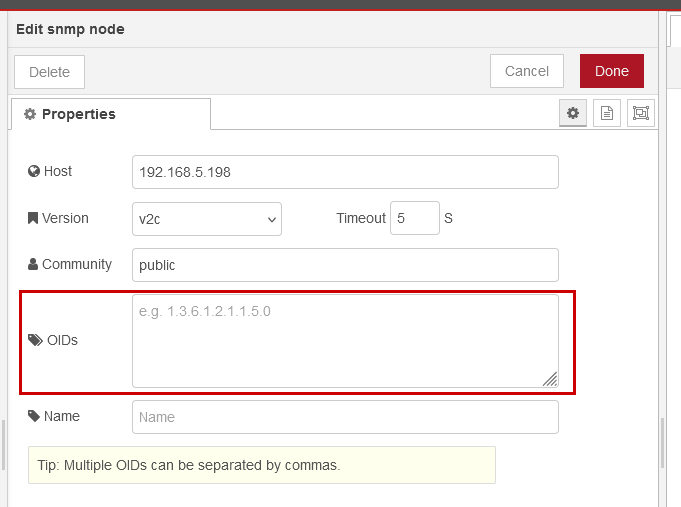Click the Name tag icon
This screenshot has width=681, height=507.
coord(34,416)
